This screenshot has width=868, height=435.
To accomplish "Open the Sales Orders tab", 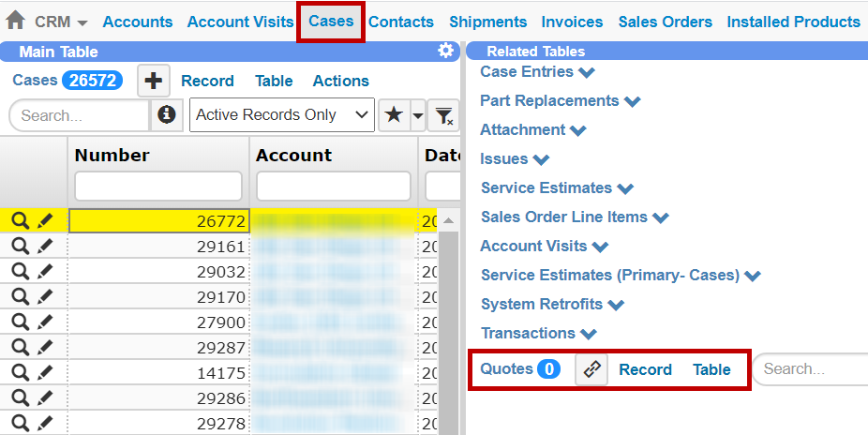I will tap(665, 22).
